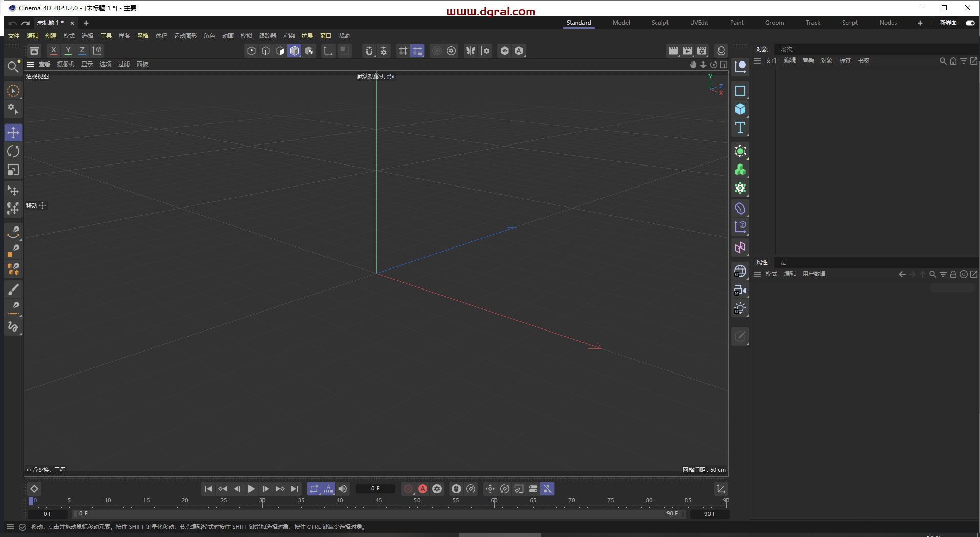Switch to the Sculpt layout tab
This screenshot has height=537, width=980.
coord(659,23)
